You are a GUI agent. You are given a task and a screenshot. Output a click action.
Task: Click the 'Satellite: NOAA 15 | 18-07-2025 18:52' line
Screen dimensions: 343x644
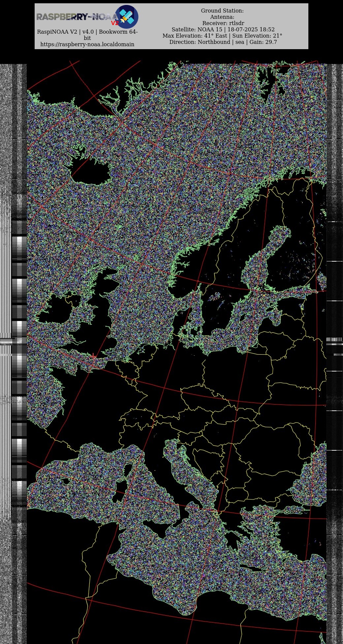223,29
